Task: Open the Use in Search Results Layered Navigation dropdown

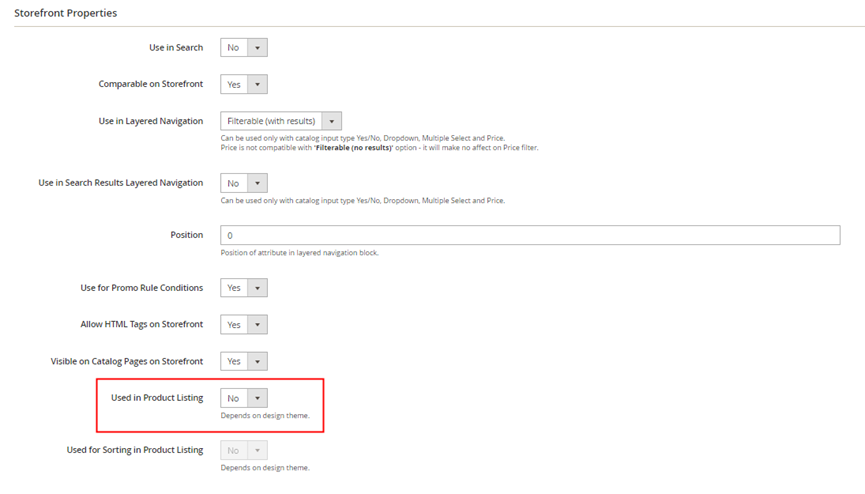Action: coord(244,183)
